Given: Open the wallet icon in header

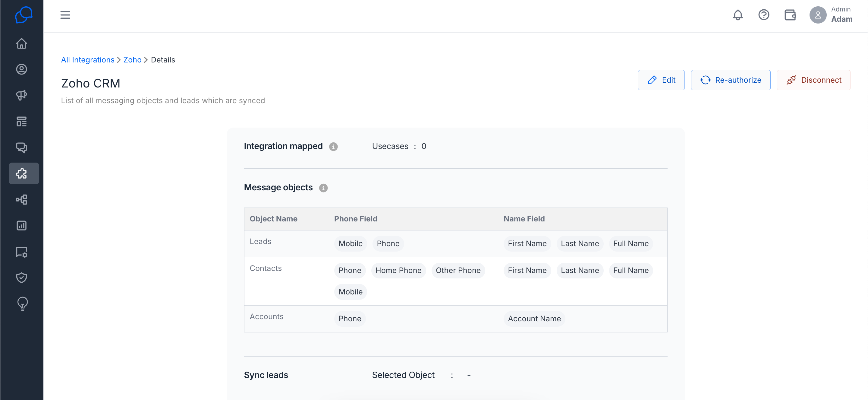Looking at the screenshot, I should (790, 15).
